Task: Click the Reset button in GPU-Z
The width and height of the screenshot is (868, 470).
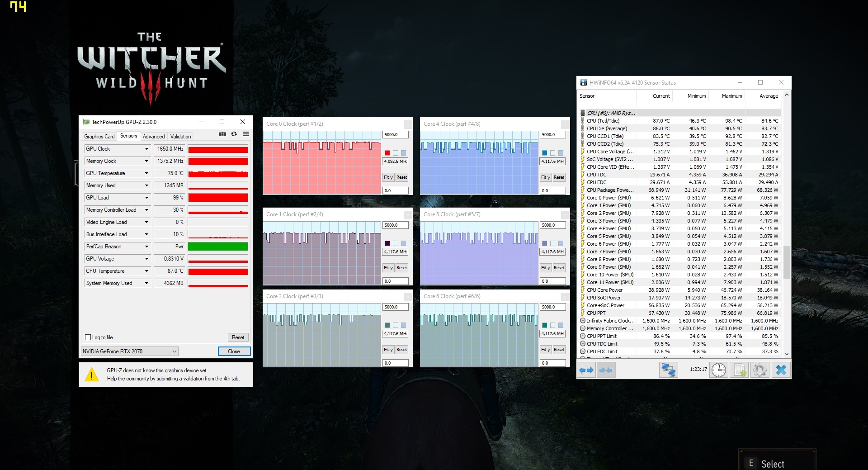Action: pos(238,337)
